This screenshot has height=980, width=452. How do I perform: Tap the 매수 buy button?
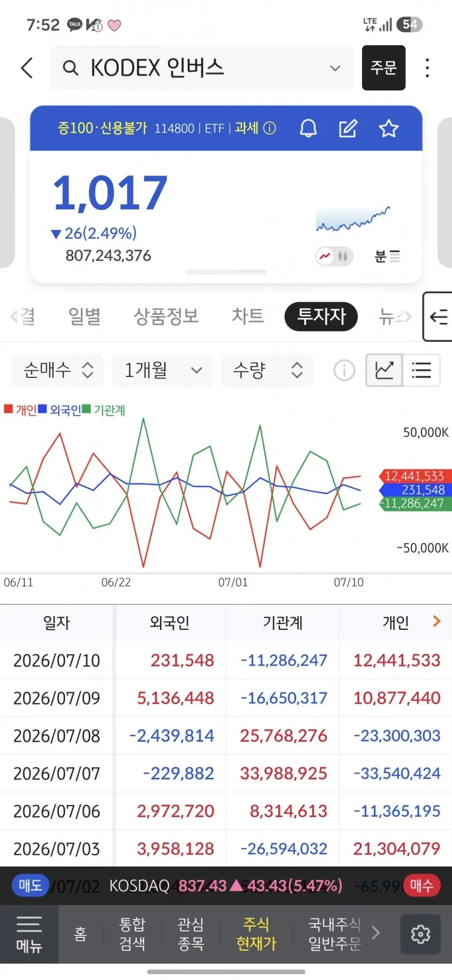(x=422, y=886)
